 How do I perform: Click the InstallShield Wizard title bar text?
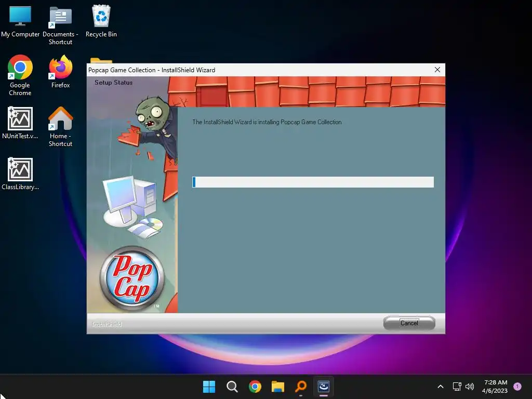[152, 70]
